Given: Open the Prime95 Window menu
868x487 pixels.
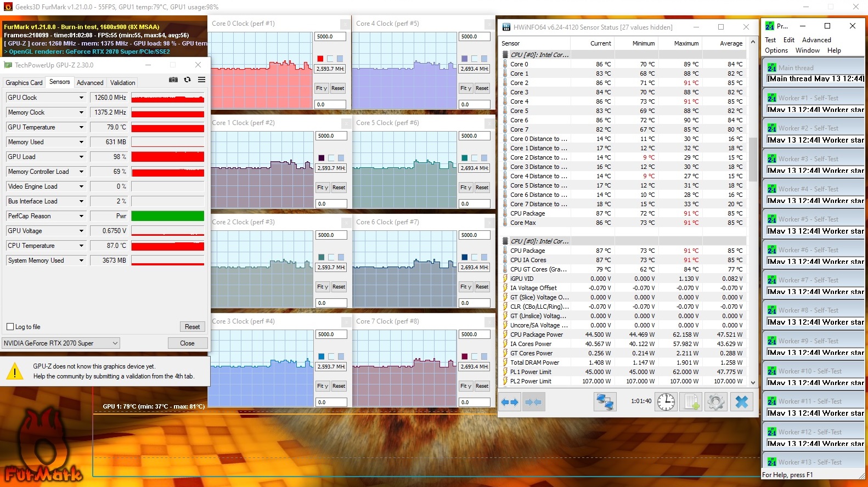Looking at the screenshot, I should coord(808,50).
